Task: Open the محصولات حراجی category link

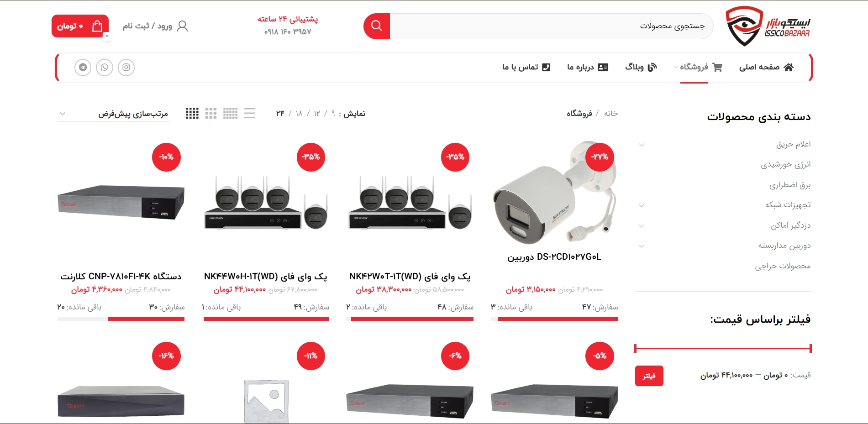Action: point(783,266)
